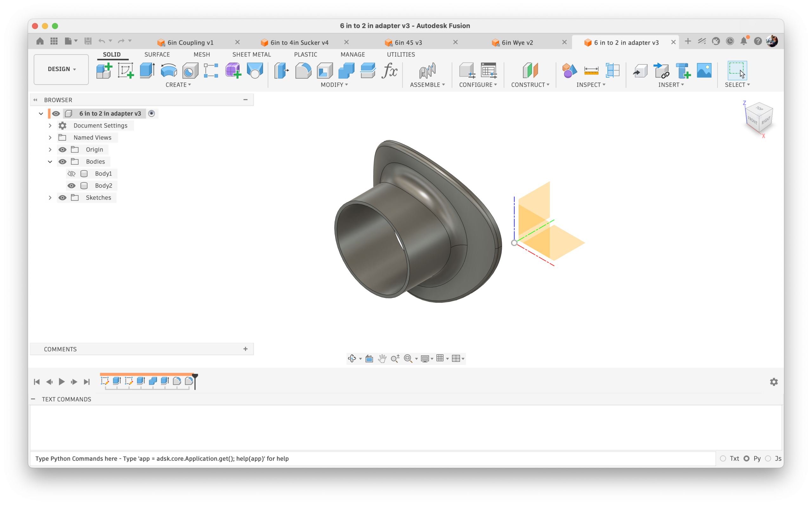This screenshot has height=505, width=812.
Task: Switch to the SURFACE tab
Action: 157,55
